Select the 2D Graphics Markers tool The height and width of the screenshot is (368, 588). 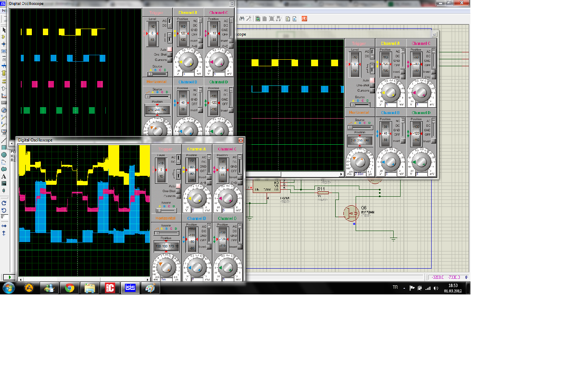[4, 191]
